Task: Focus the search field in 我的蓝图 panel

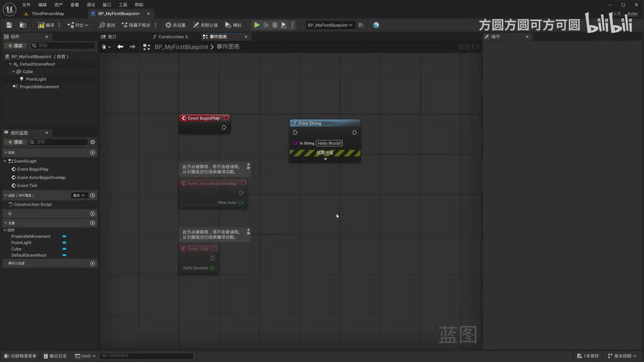Action: pyautogui.click(x=58, y=142)
